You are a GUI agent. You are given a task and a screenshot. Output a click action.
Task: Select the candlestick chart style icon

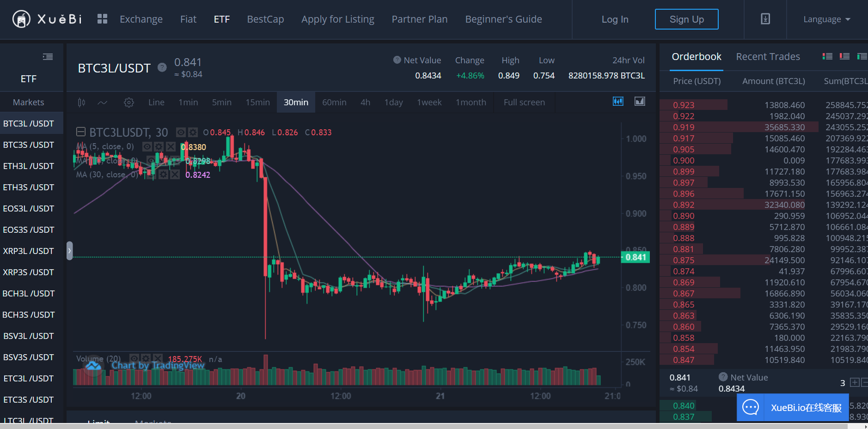coord(81,103)
